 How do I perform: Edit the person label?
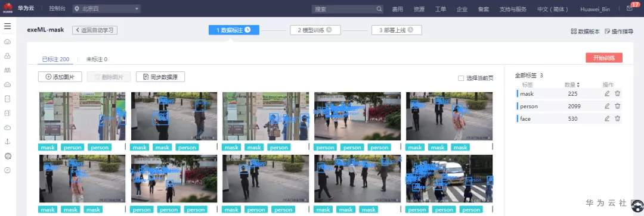coord(607,106)
